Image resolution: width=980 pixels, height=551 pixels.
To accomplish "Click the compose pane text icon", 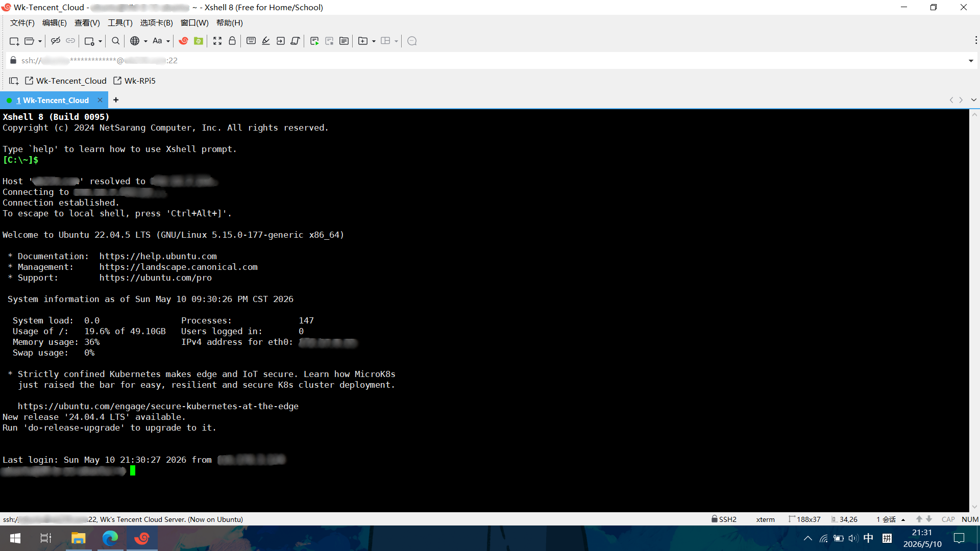I will pos(344,41).
